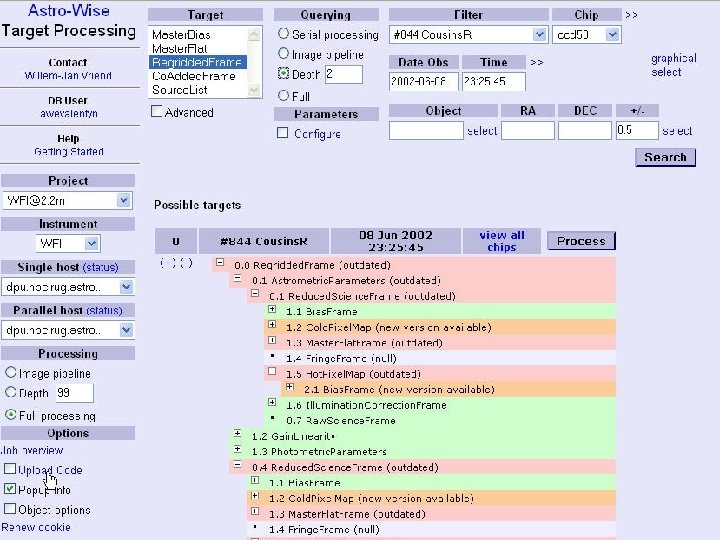Click the >> arrows next to Time header
Screen dimensions: 720x540
click(536, 62)
